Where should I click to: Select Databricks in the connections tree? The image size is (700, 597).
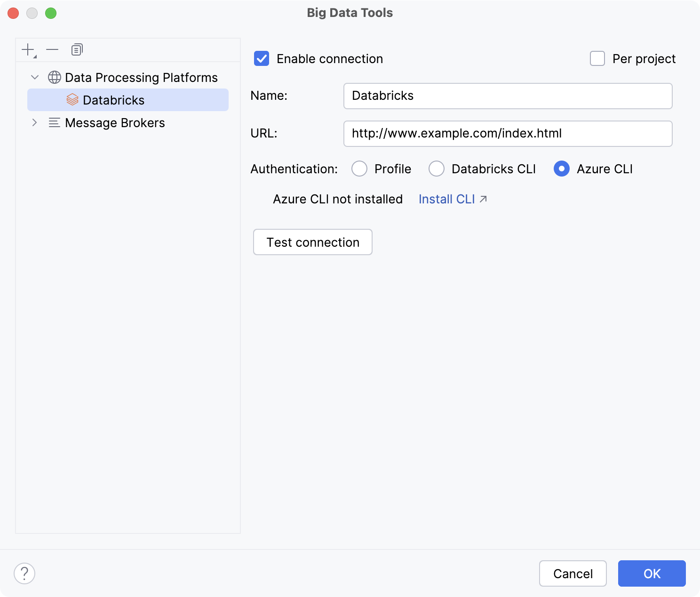(x=114, y=100)
